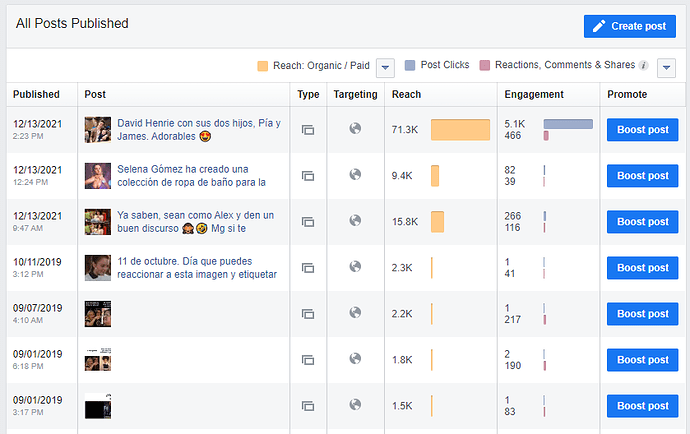Click the post type icon in the 1.5K reach row
The height and width of the screenshot is (434, 690).
(x=308, y=406)
